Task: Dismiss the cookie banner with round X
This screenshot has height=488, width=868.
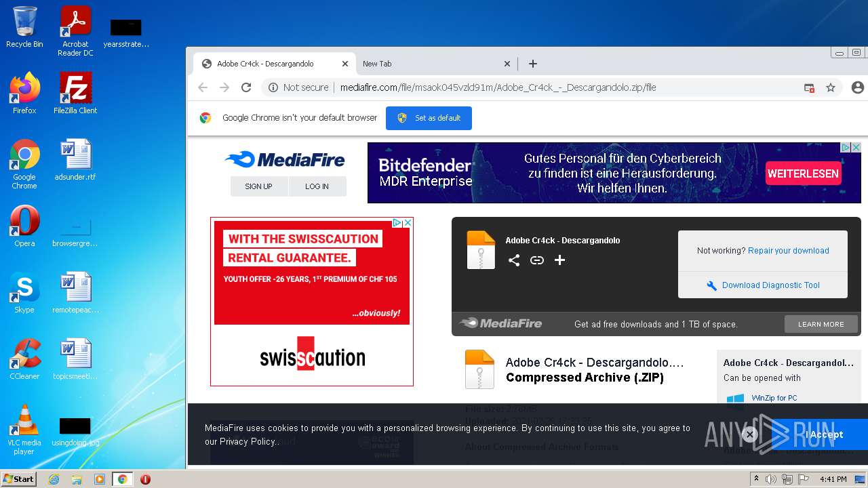Action: tap(749, 434)
